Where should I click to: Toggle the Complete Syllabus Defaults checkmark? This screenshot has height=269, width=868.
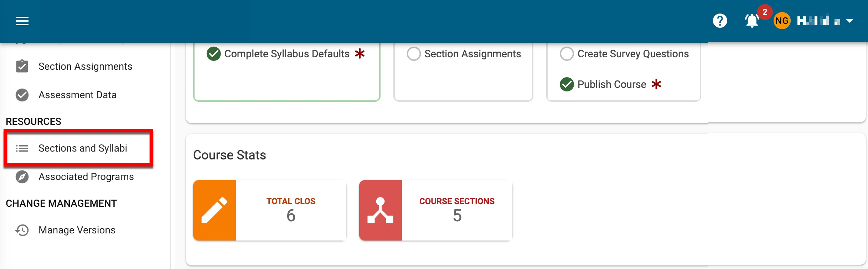click(x=213, y=54)
